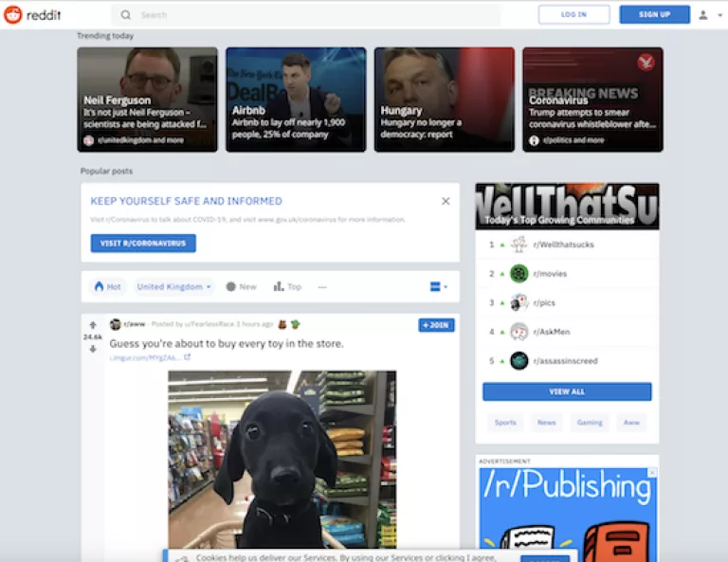Screen dimensions: 728x562
Task: Open the Coronavirus breaking news card
Action: 592,100
